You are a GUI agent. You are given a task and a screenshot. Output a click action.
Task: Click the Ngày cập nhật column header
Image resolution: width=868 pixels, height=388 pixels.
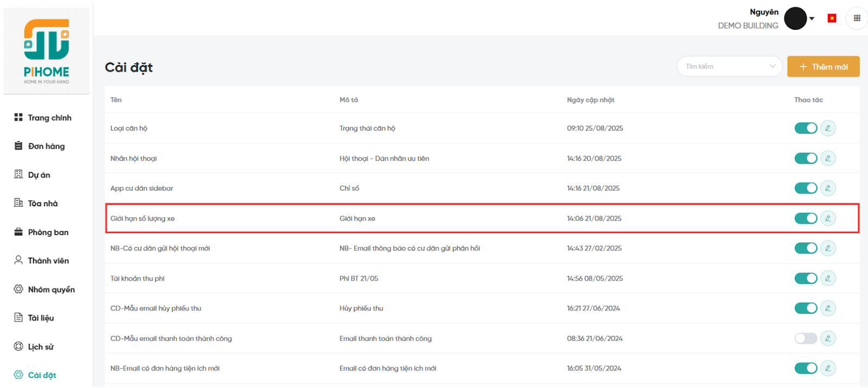[x=590, y=100]
